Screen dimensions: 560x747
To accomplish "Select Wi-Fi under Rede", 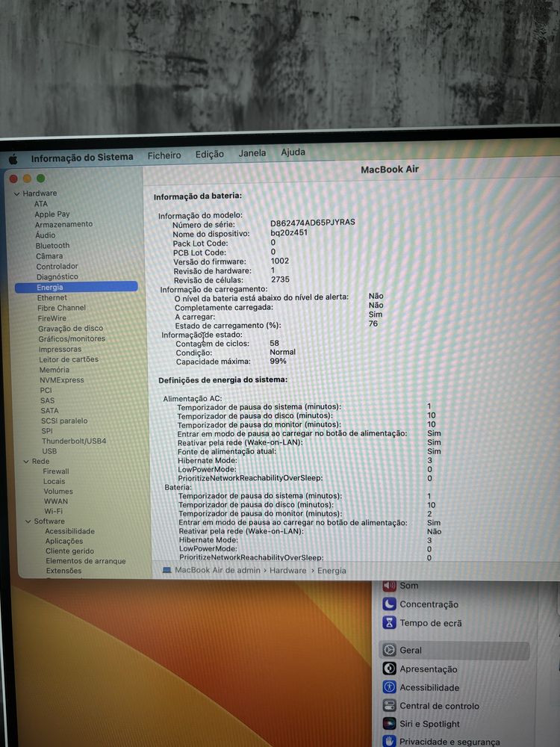I will pyautogui.click(x=53, y=512).
